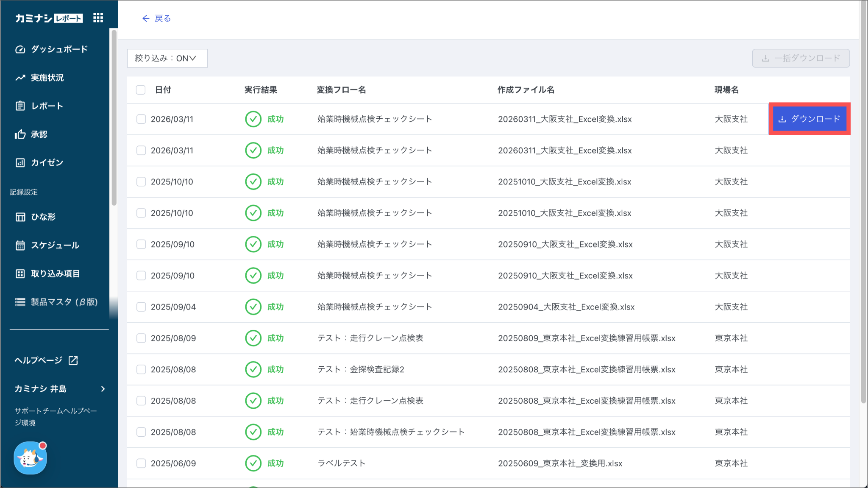
Task: Check the 2025/09/04 row checkbox
Action: coord(141,307)
